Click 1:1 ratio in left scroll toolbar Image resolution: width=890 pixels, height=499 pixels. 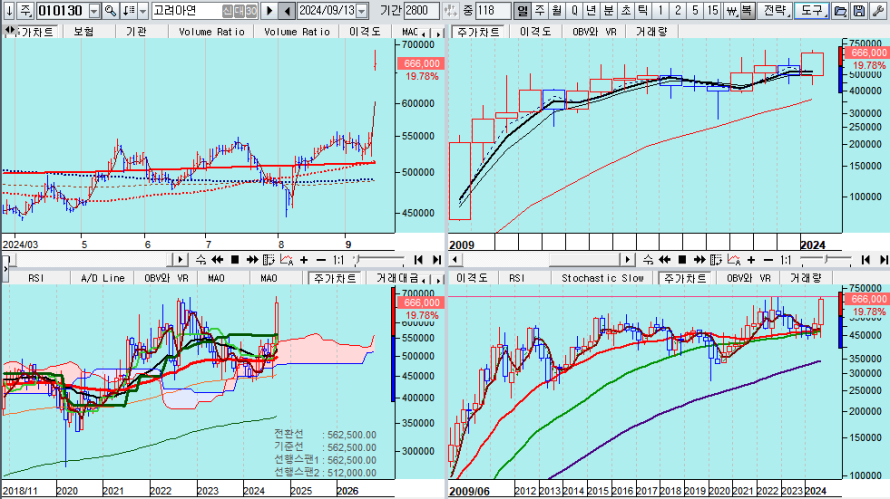tap(338, 260)
